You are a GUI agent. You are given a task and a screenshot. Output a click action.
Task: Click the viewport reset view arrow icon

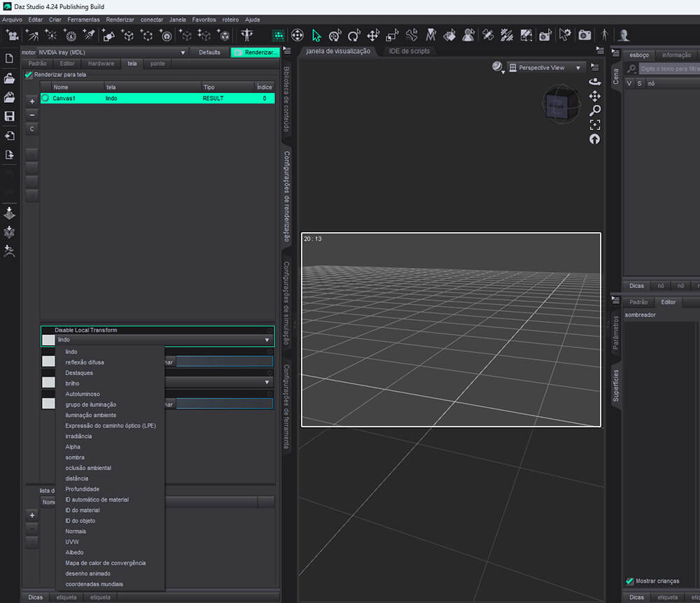(594, 139)
